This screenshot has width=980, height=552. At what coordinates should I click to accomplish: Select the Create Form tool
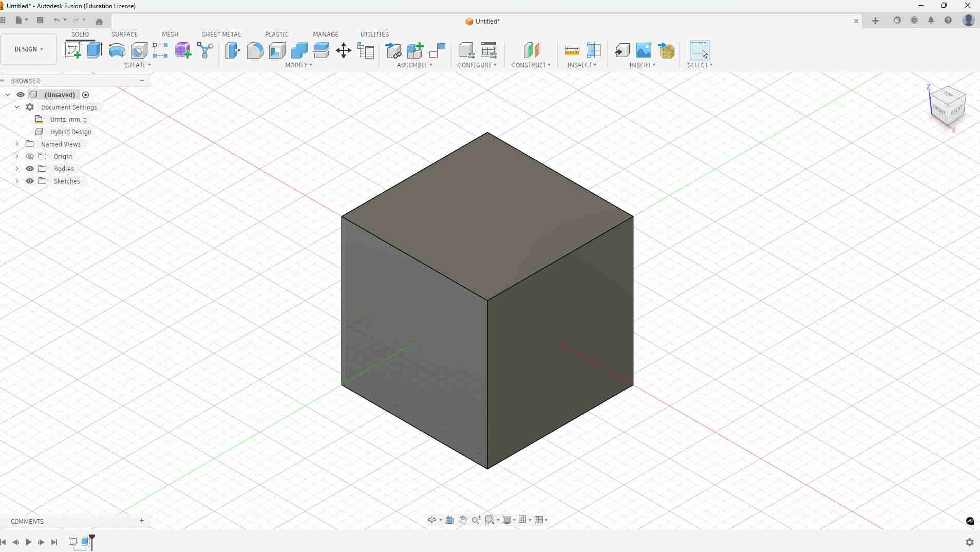point(182,50)
